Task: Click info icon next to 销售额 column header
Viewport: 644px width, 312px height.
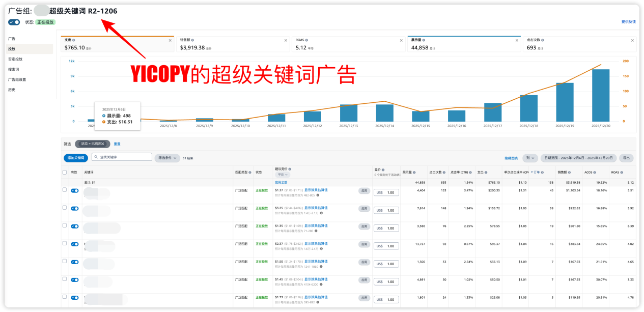Action: (x=569, y=173)
